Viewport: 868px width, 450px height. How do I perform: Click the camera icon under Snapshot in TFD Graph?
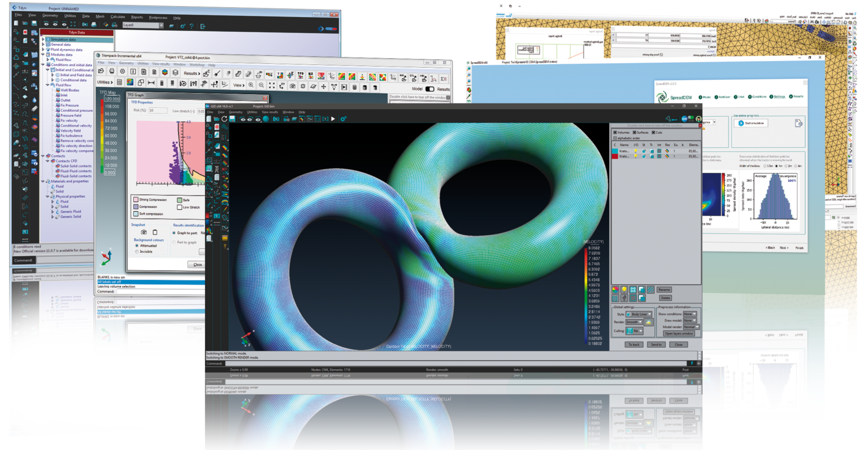tap(144, 232)
